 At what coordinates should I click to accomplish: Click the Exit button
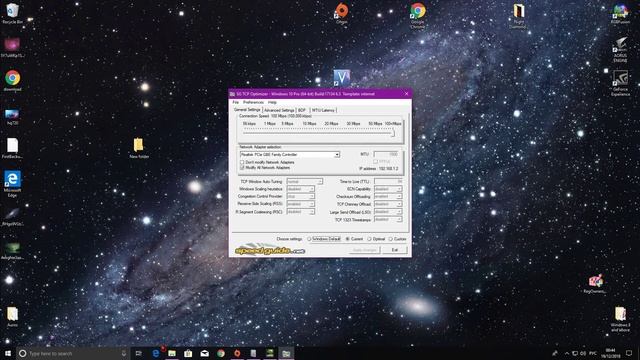pyautogui.click(x=395, y=250)
